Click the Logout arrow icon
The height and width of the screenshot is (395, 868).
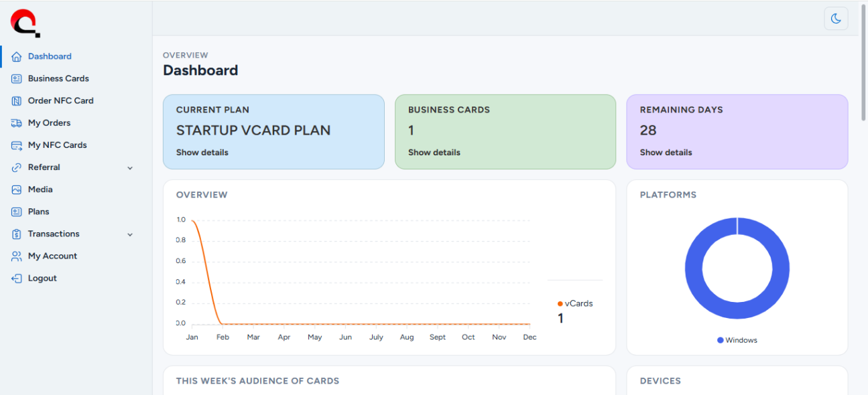point(17,279)
